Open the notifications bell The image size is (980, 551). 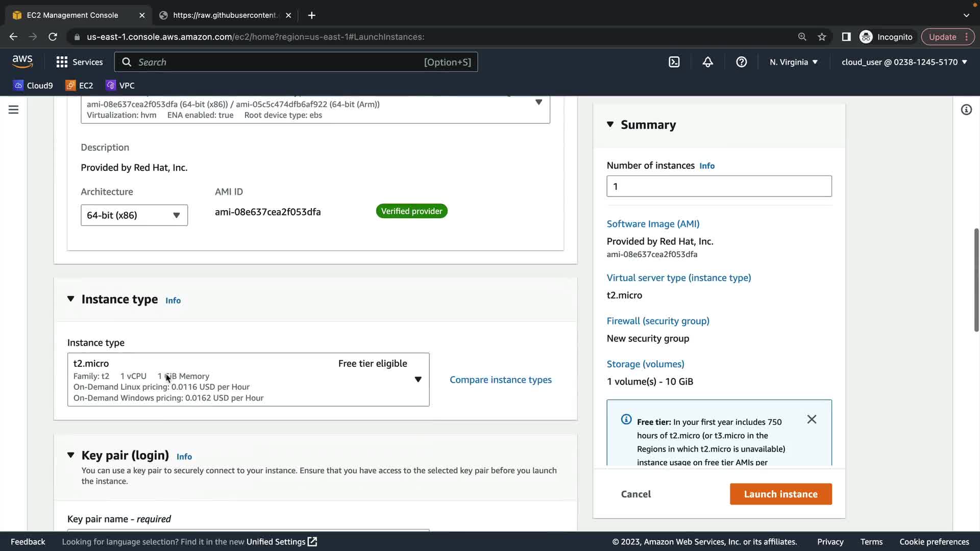(x=707, y=62)
